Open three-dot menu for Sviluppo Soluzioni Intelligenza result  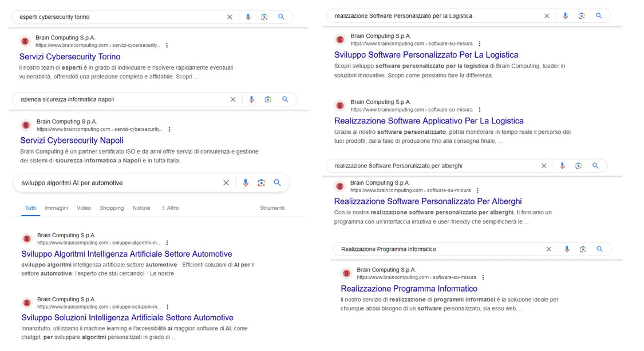coord(168,307)
